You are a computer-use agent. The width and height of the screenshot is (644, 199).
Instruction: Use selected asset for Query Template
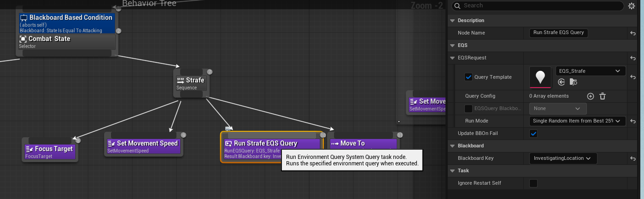click(x=561, y=82)
